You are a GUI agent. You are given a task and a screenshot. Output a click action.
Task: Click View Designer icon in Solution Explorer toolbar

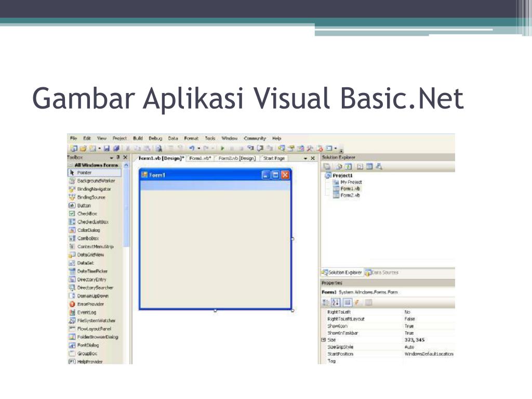[369, 167]
